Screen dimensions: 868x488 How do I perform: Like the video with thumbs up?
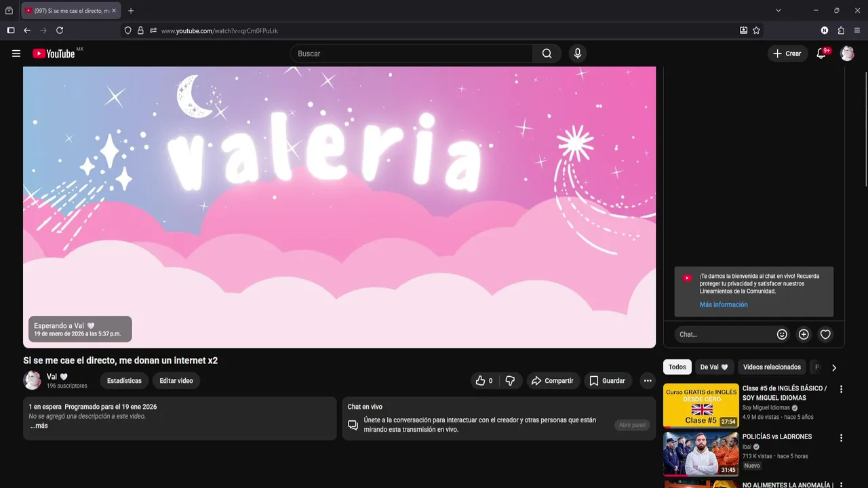point(484,381)
